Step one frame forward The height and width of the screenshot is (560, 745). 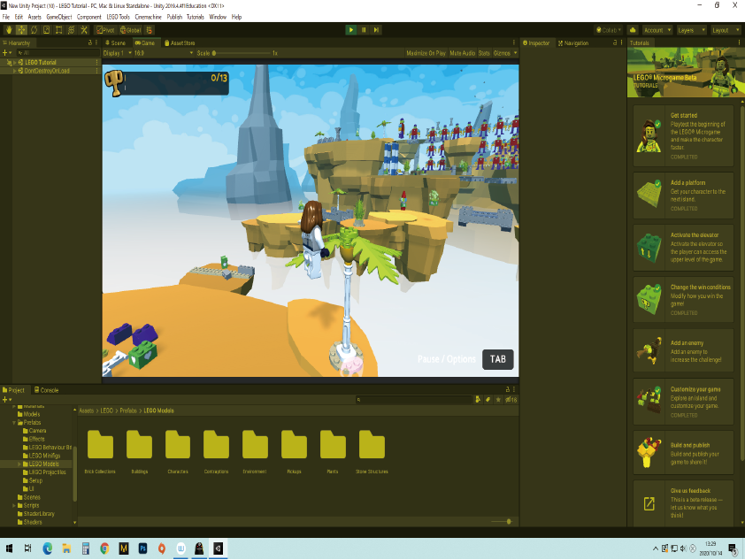[376, 30]
